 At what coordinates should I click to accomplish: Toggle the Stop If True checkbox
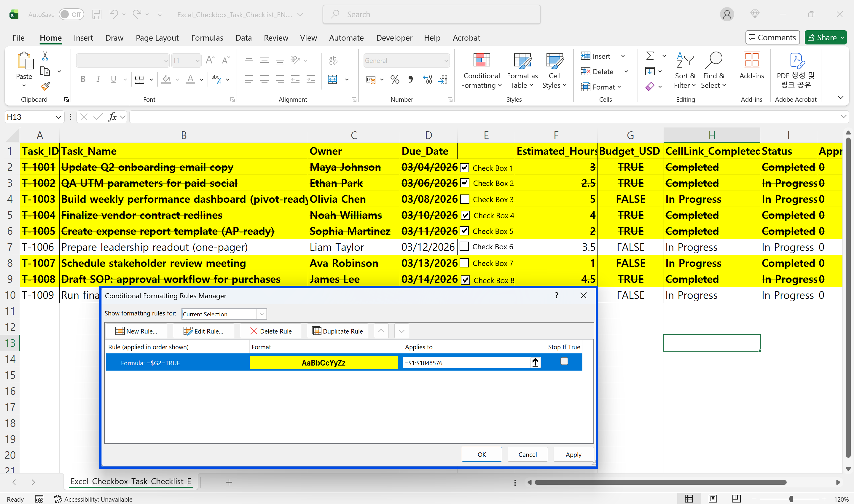pyautogui.click(x=564, y=361)
